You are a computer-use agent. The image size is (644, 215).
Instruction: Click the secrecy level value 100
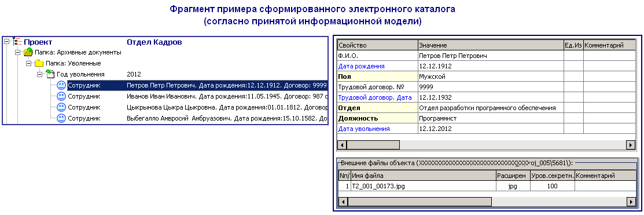click(x=553, y=186)
